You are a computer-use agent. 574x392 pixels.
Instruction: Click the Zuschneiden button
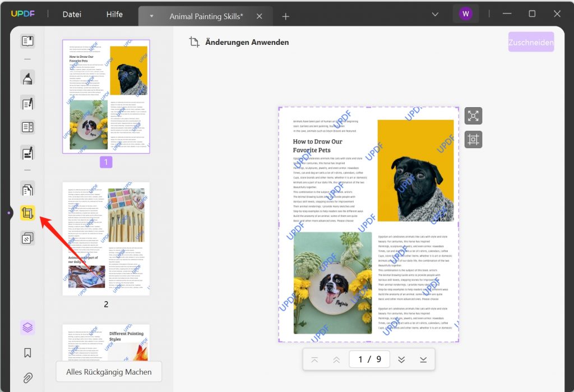coord(531,42)
